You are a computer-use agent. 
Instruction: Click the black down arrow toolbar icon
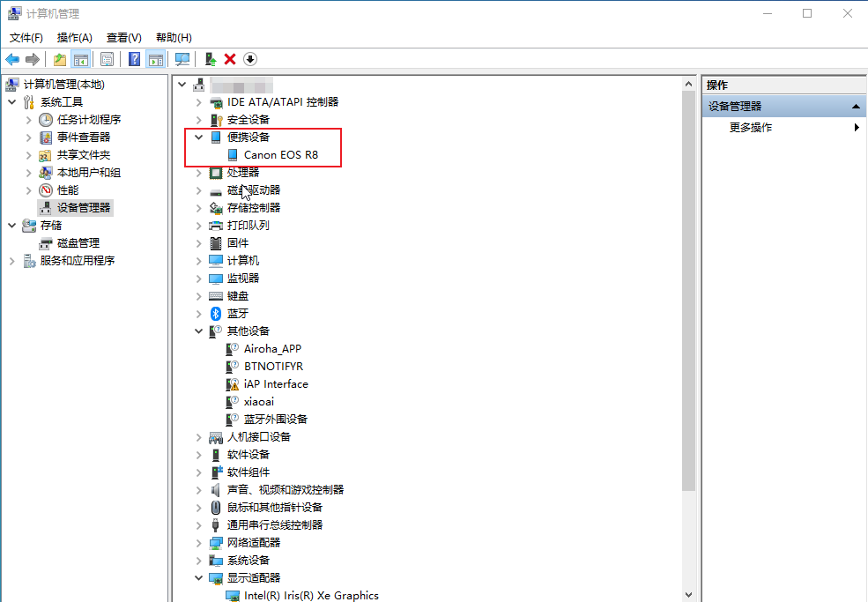250,59
